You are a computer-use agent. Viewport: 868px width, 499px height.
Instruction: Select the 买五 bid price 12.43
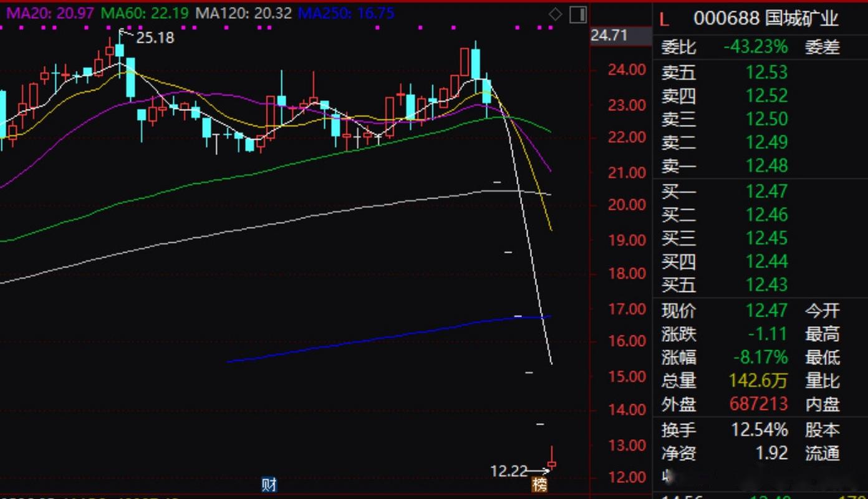766,285
